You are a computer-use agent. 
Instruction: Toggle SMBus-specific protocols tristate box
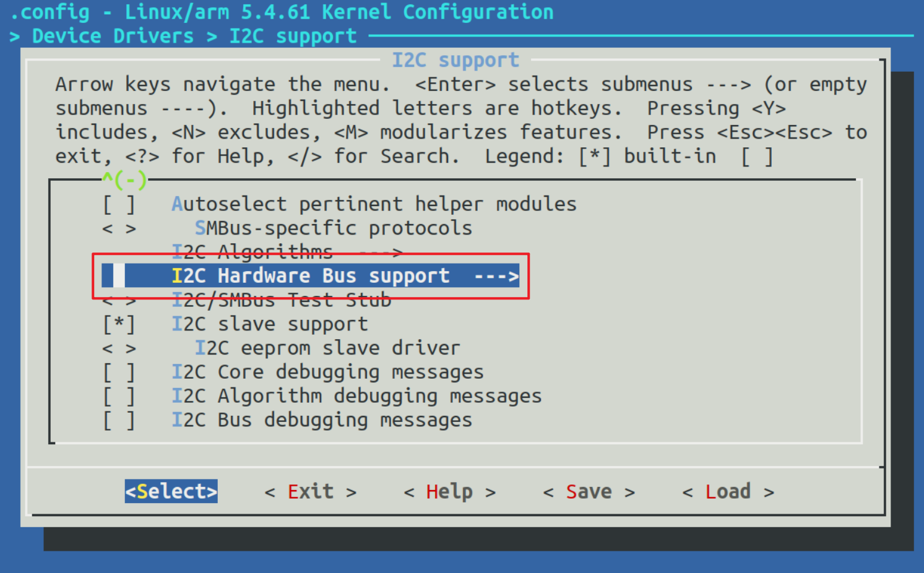[x=118, y=228]
